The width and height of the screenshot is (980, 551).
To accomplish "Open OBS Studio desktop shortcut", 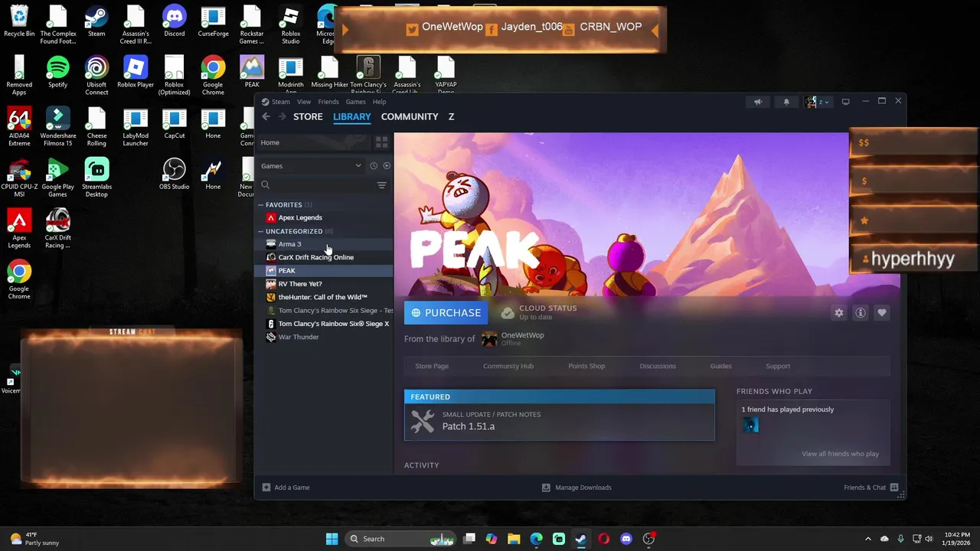I will [x=174, y=174].
